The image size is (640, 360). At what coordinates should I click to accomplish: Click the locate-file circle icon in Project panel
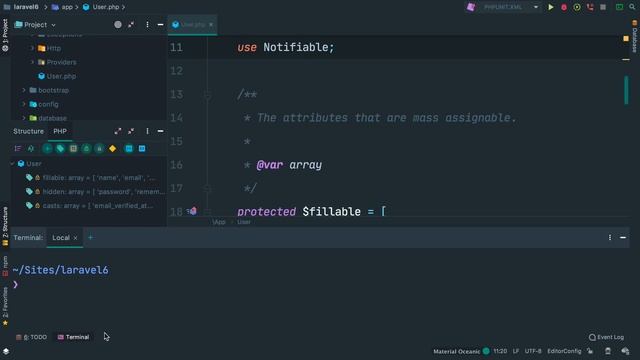click(118, 24)
